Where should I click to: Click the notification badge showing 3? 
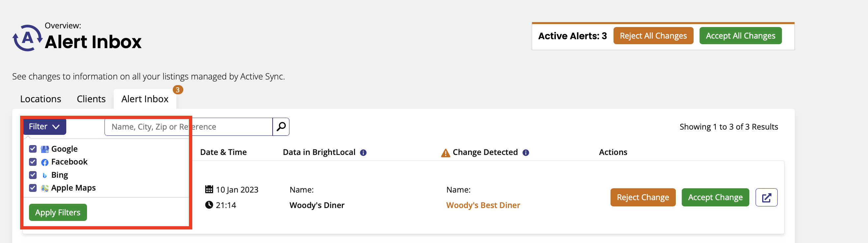178,90
